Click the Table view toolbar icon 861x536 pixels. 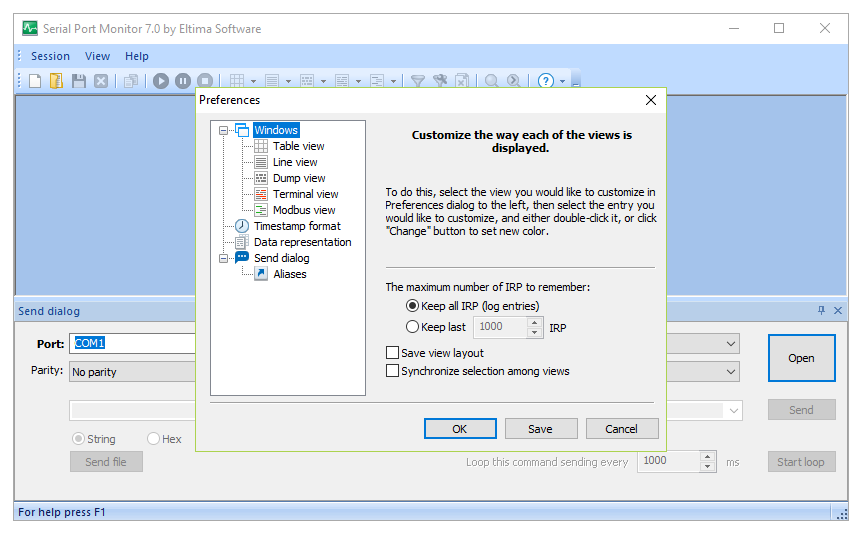click(237, 81)
